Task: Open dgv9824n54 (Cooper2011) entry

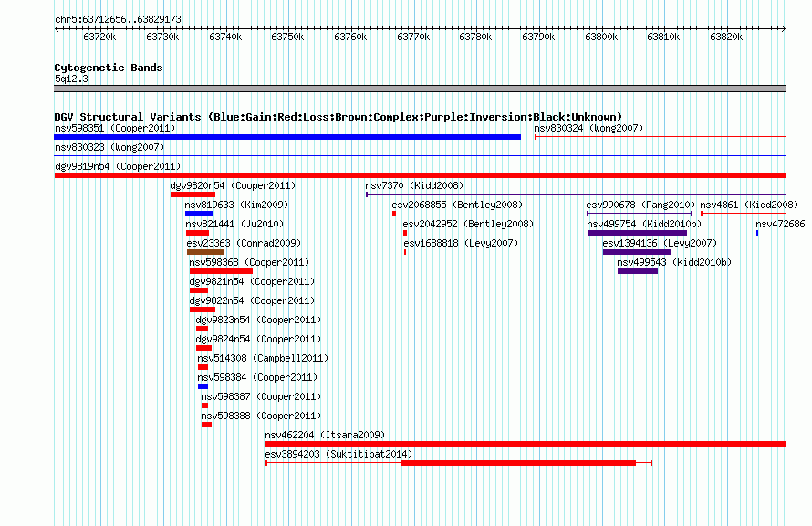Action: click(258, 339)
